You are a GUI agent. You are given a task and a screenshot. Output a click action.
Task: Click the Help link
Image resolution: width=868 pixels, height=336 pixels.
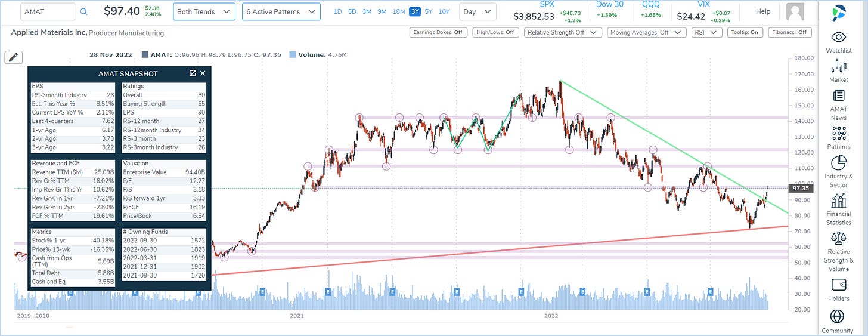(x=763, y=11)
